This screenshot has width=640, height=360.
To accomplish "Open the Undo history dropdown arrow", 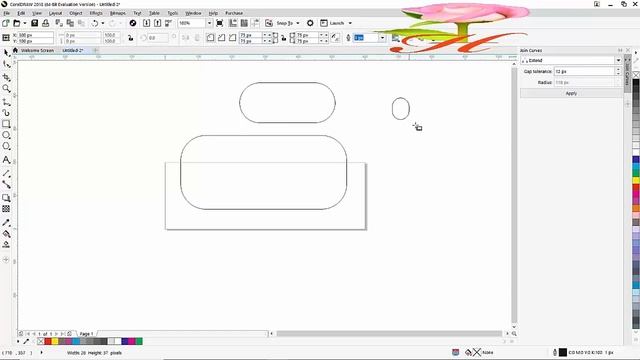I will click(102, 23).
